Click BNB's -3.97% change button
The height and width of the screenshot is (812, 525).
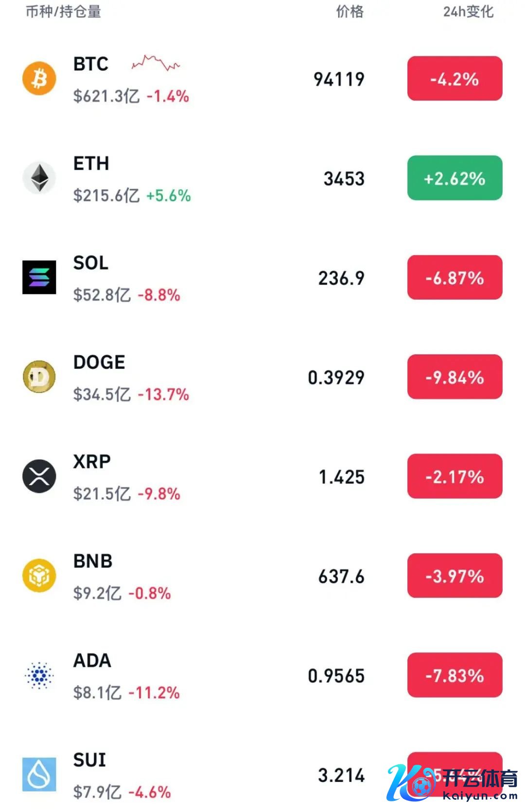[455, 576]
